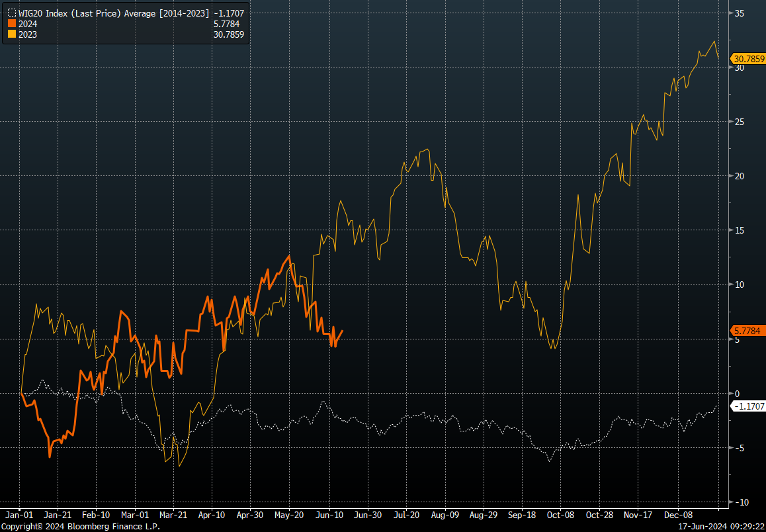Click the white -1.1707 axis value tag
Viewport: 766px width, 532px height.
pos(748,406)
